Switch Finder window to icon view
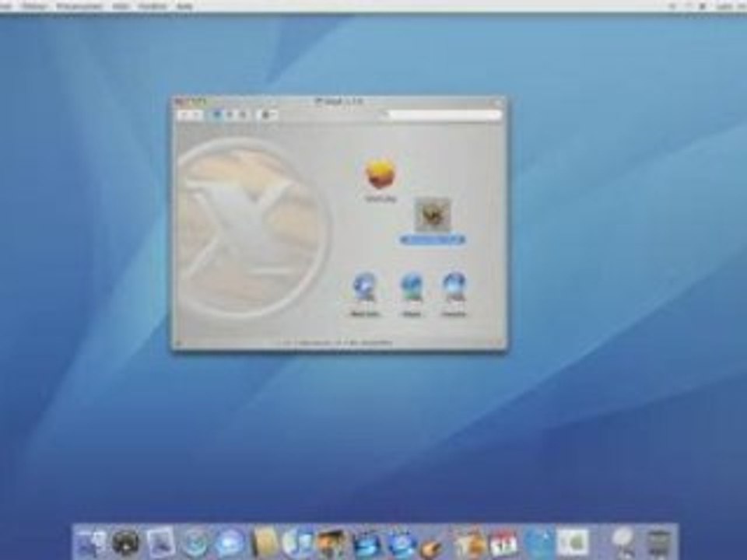The height and width of the screenshot is (560, 747). (217, 115)
